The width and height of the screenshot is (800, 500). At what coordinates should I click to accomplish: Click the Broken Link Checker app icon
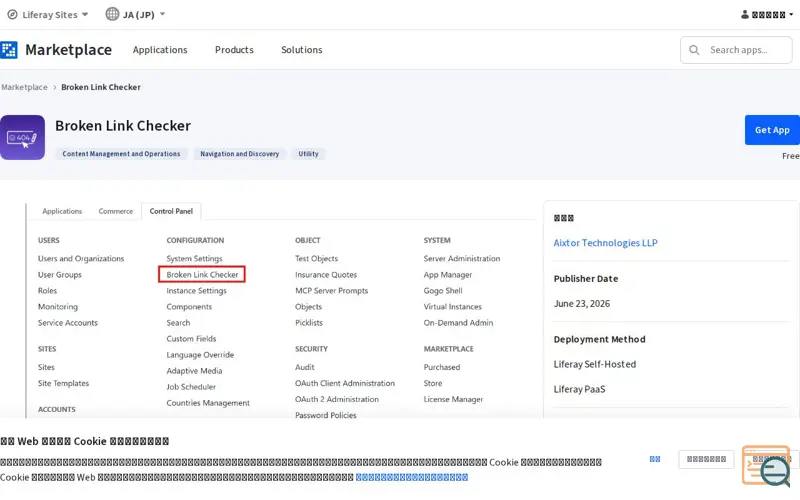[x=22, y=137]
